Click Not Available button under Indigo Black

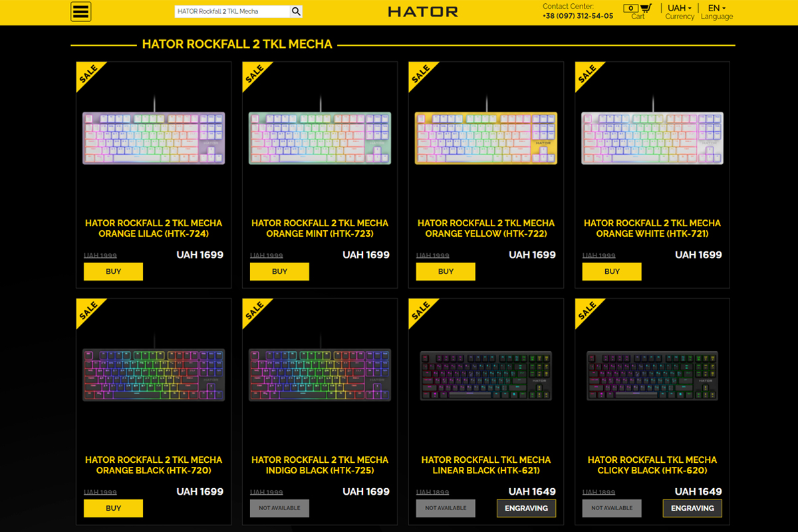pos(279,508)
